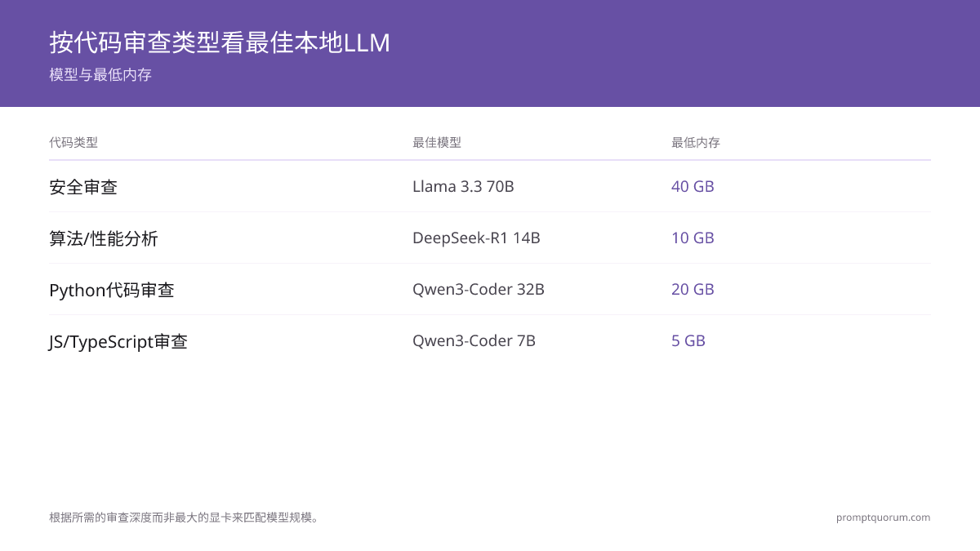
Task: Click the footnote about 匹配模型规模
Action: click(184, 518)
